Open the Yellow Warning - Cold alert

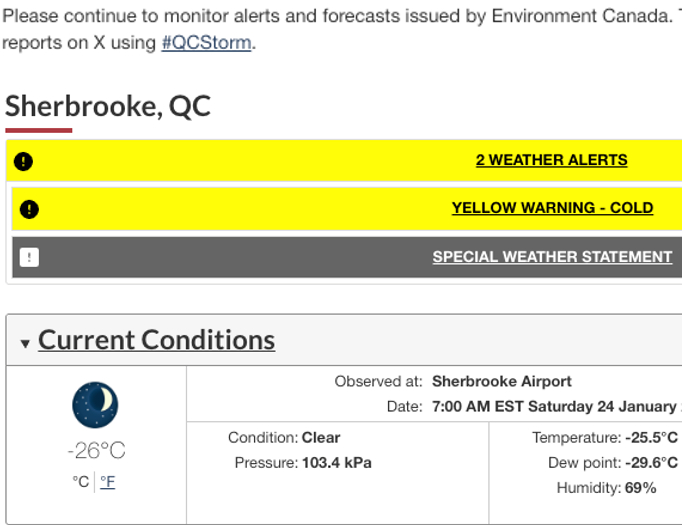552,208
